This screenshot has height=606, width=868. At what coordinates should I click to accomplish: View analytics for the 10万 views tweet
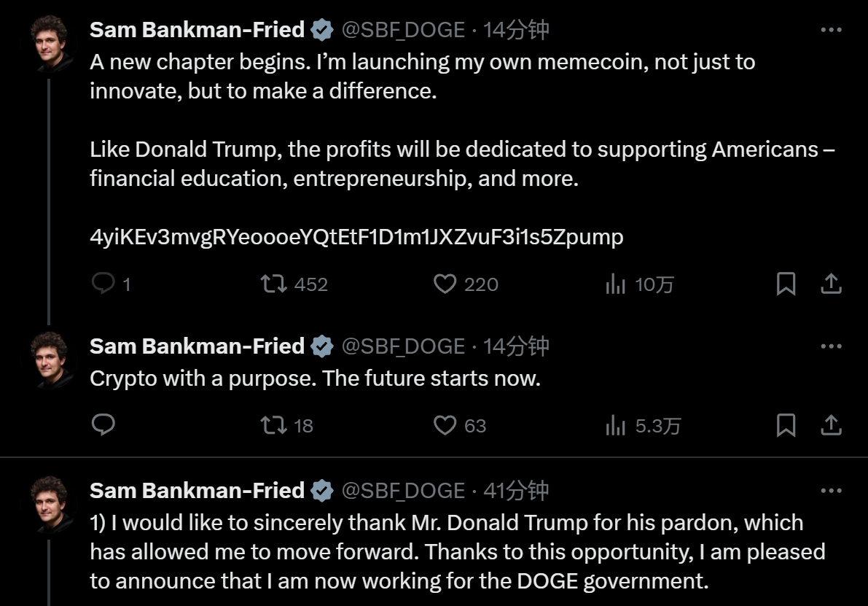616,284
